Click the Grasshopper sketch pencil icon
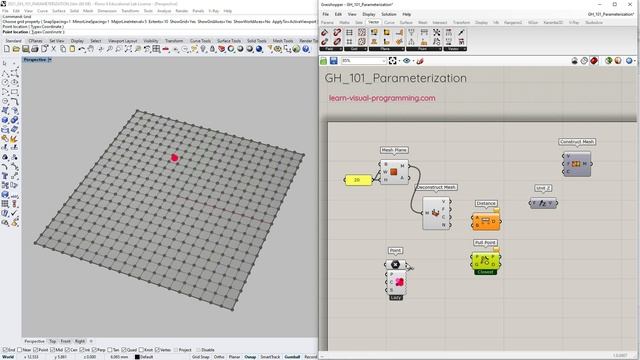Image resolution: width=640 pixels, height=360 pixels. pyautogui.click(x=420, y=61)
